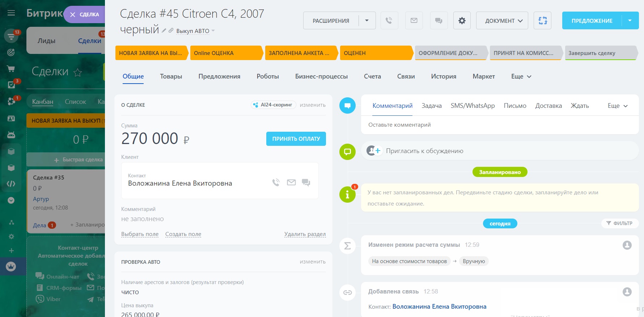Click the РАСШИРЕНИЯ button
This screenshot has width=644, height=317.
tap(331, 21)
